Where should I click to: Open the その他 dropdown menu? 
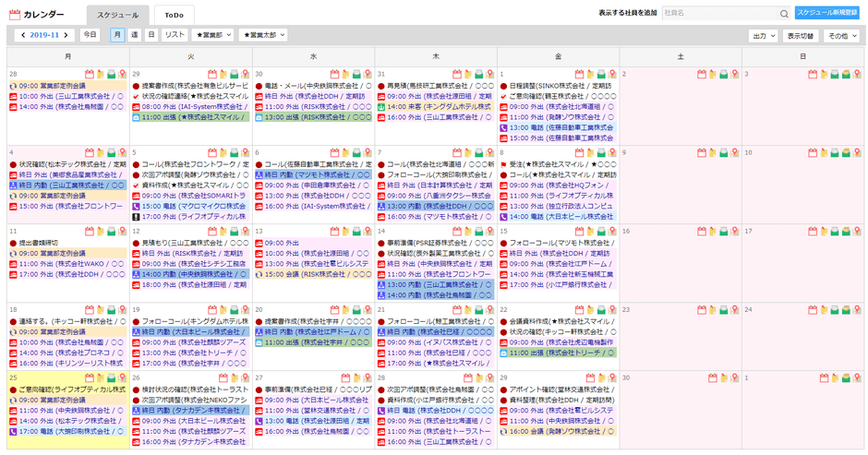(840, 35)
